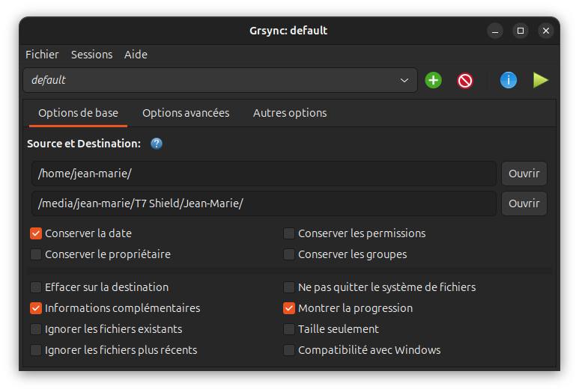Open the Sessions menu
579x392 pixels.
[91, 55]
